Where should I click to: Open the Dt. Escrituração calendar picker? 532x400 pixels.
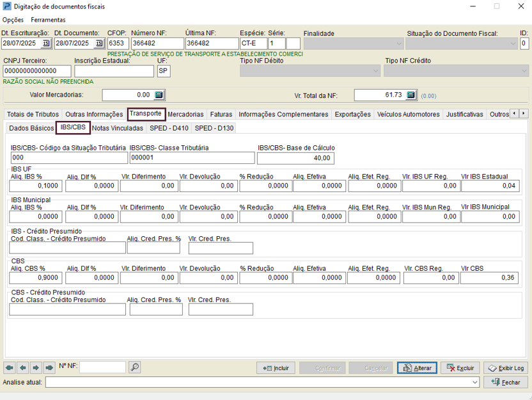pos(45,44)
